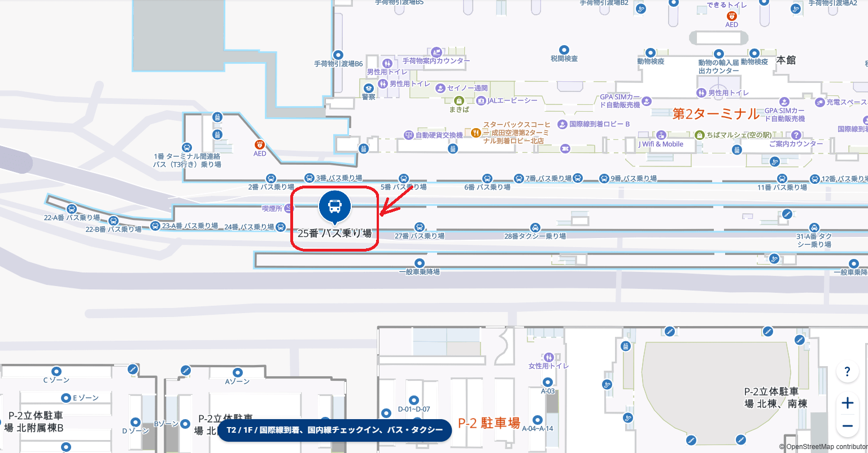Click the 税関検査 customs marker
Image resolution: width=868 pixels, height=453 pixels.
[564, 50]
